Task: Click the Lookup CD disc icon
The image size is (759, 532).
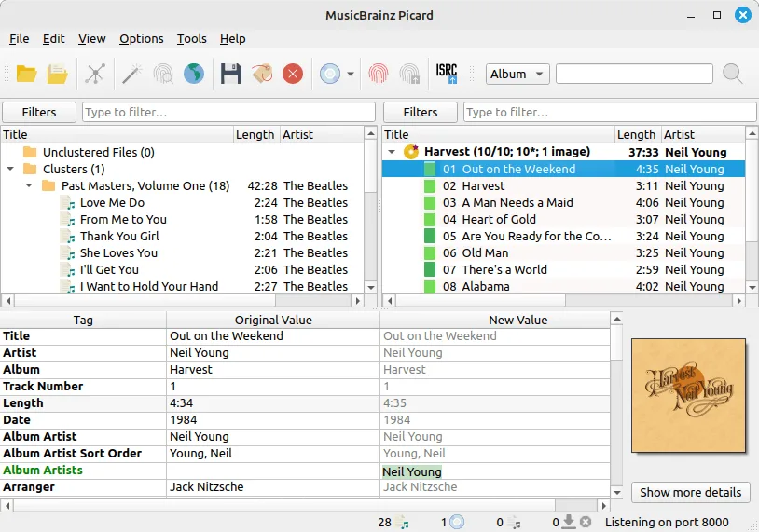Action: point(330,74)
